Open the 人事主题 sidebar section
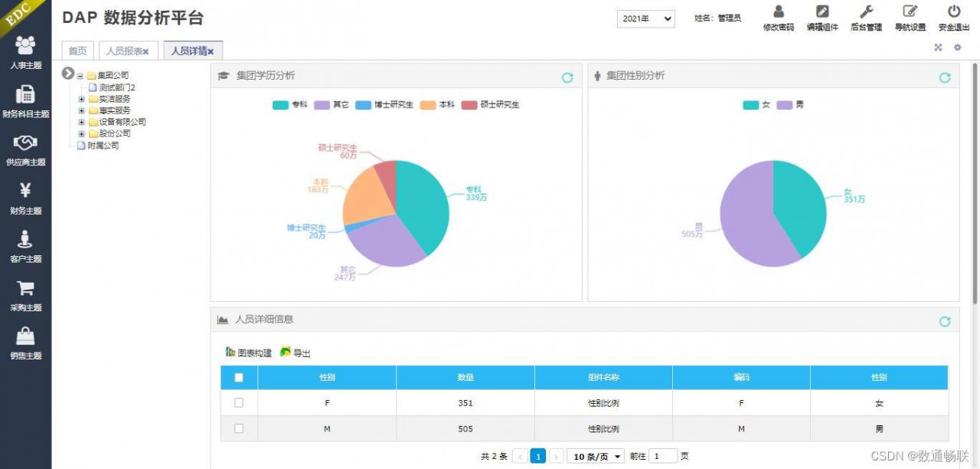 pyautogui.click(x=25, y=52)
